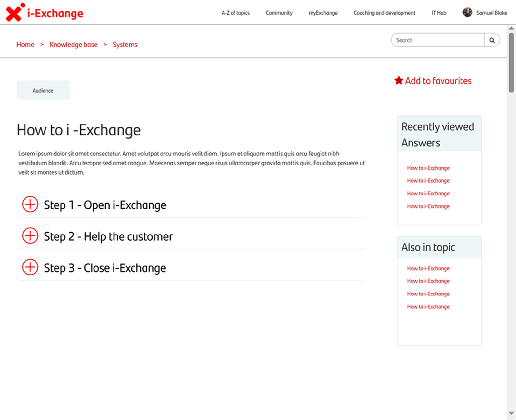The width and height of the screenshot is (516, 420).
Task: Open first How to i-Exchange in Recently viewed
Action: coord(428,168)
